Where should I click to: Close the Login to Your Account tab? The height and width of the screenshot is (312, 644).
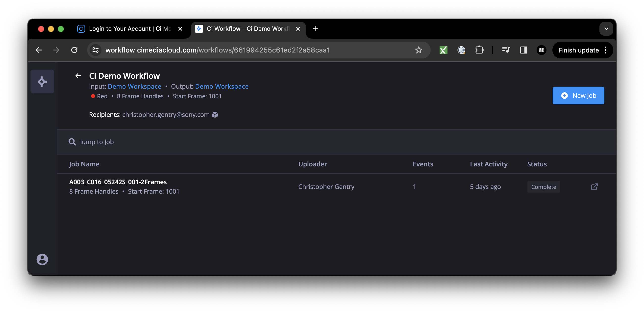(180, 29)
